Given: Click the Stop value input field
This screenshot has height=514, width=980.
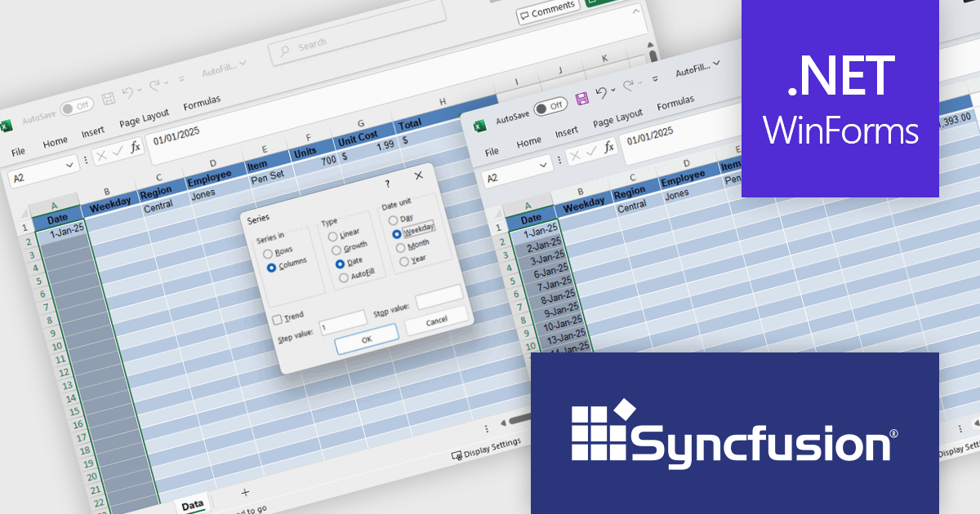Looking at the screenshot, I should click(x=439, y=298).
